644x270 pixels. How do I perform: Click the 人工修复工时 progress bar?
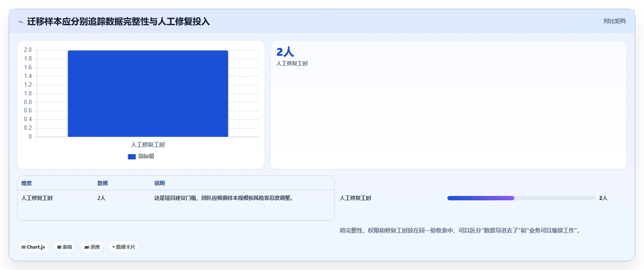pos(521,198)
